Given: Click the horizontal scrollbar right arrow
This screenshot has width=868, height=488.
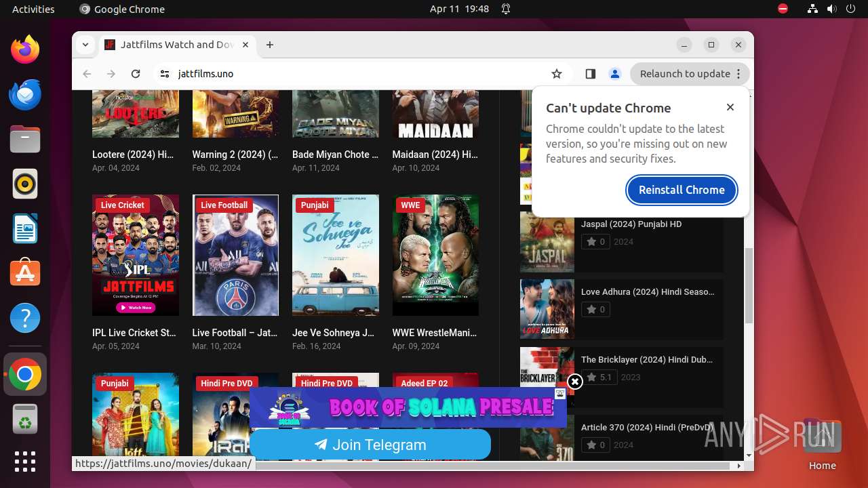Looking at the screenshot, I should 739,466.
